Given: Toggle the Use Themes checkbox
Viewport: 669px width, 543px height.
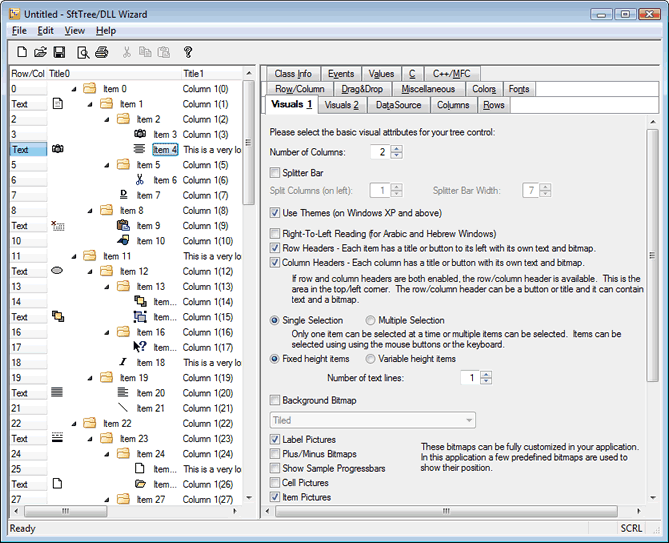Looking at the screenshot, I should tap(275, 213).
